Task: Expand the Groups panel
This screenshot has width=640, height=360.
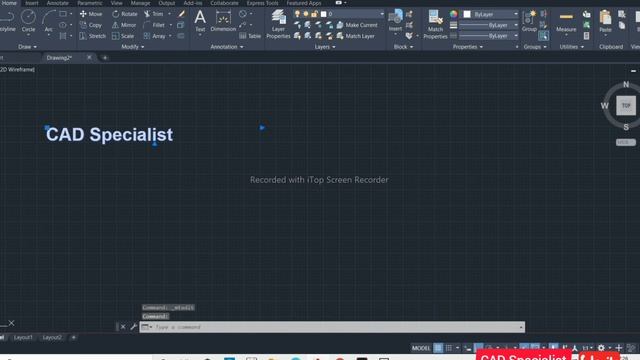Action: point(535,47)
